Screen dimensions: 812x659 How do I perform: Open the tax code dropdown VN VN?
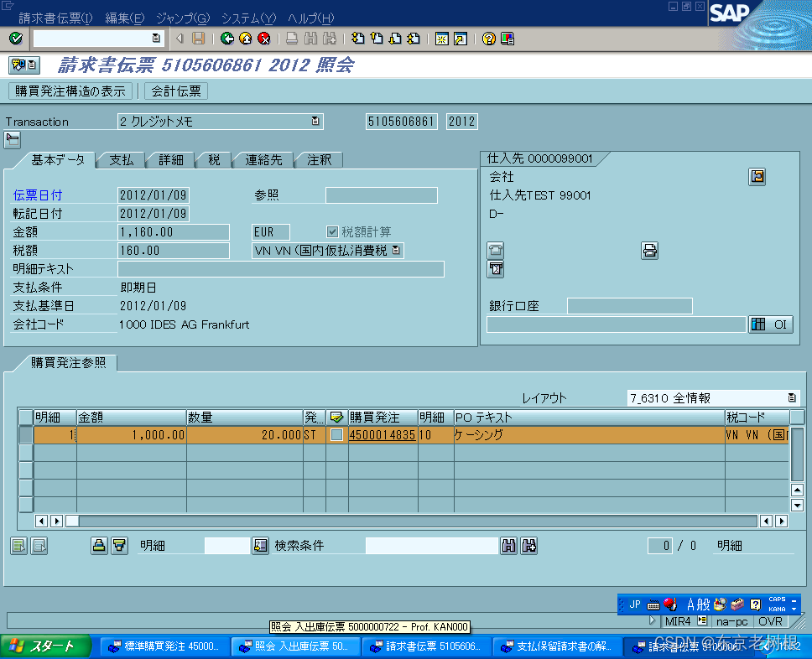(395, 250)
